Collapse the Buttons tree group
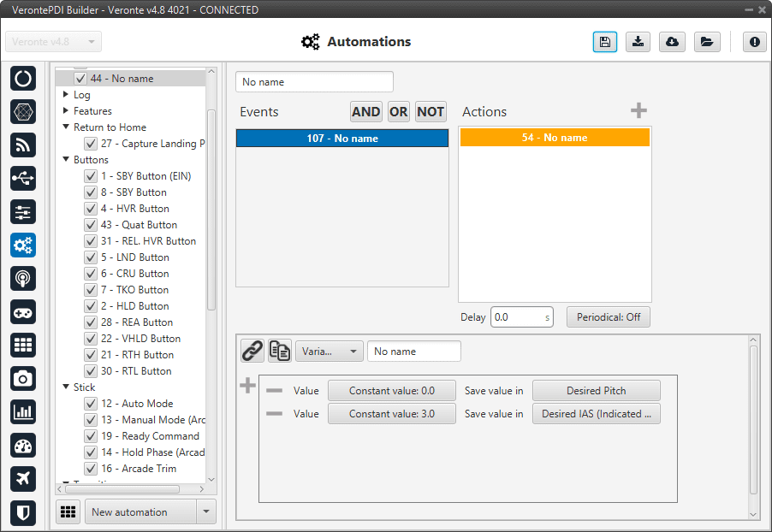The height and width of the screenshot is (532, 772). [66, 160]
